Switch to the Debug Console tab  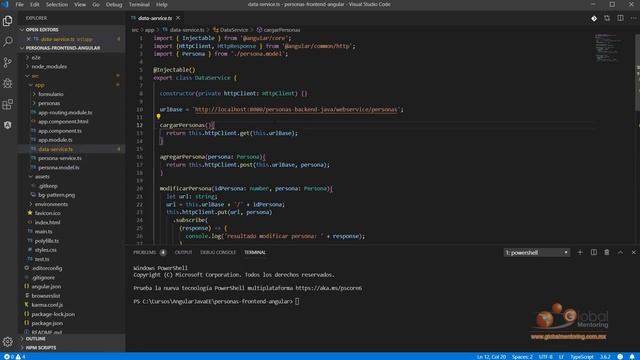[x=218, y=253]
